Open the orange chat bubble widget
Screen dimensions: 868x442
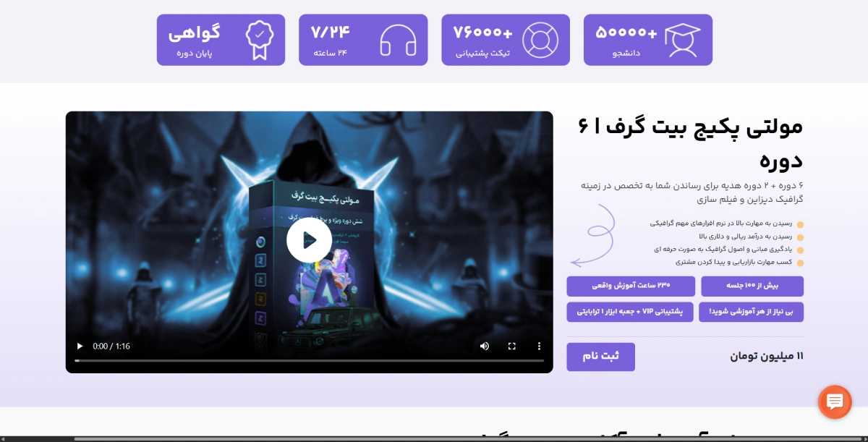coord(835,401)
